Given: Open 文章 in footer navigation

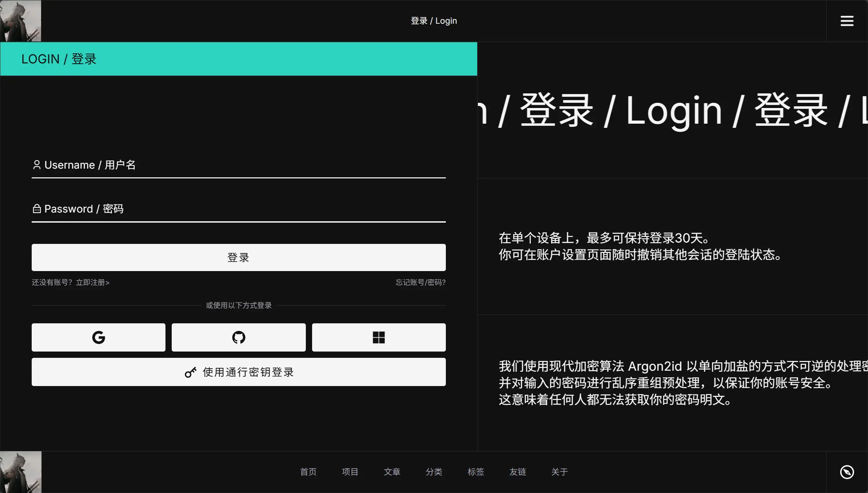Looking at the screenshot, I should 392,472.
